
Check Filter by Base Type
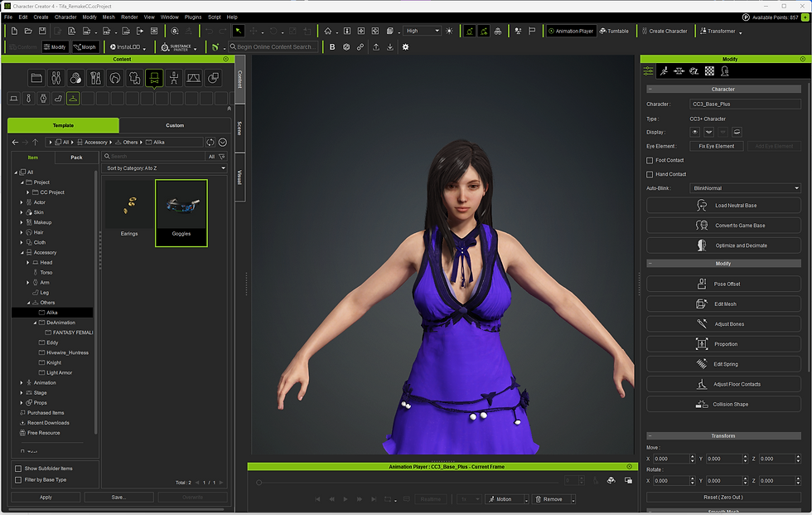(x=18, y=480)
